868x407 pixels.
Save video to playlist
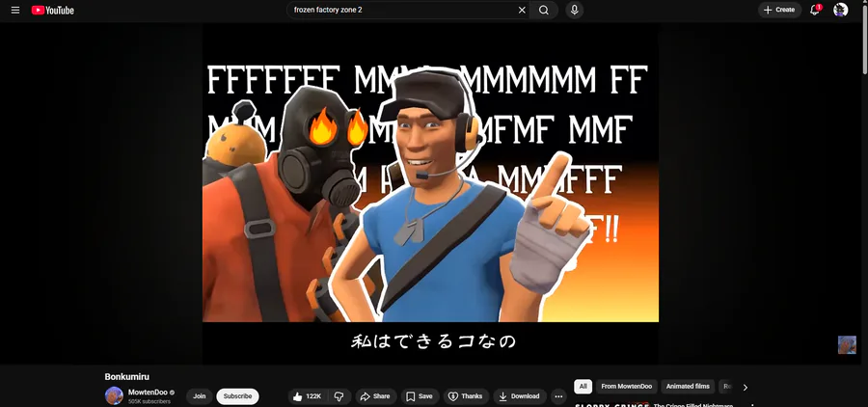[420, 396]
